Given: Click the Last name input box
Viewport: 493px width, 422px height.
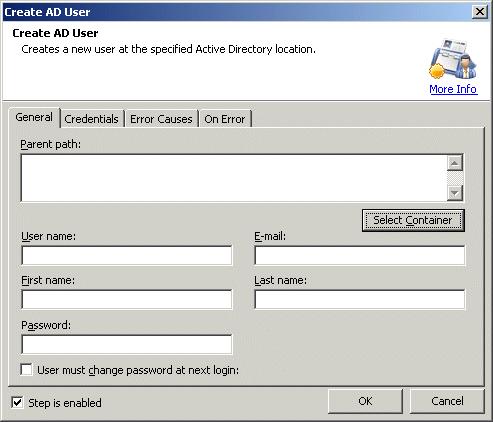Looking at the screenshot, I should coord(359,300).
